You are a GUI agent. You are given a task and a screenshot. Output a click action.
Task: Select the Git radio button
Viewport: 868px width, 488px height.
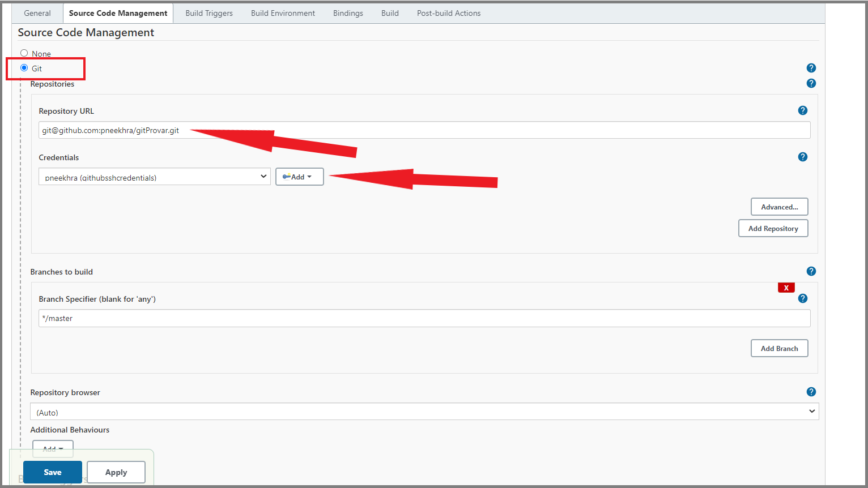click(x=24, y=68)
